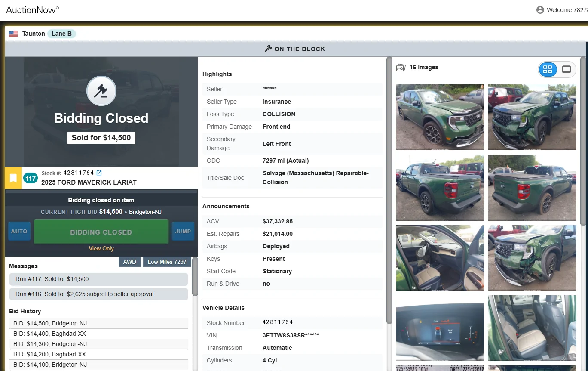The width and height of the screenshot is (588, 371).
Task: Click Start Code value Stationary
Action: (x=278, y=272)
